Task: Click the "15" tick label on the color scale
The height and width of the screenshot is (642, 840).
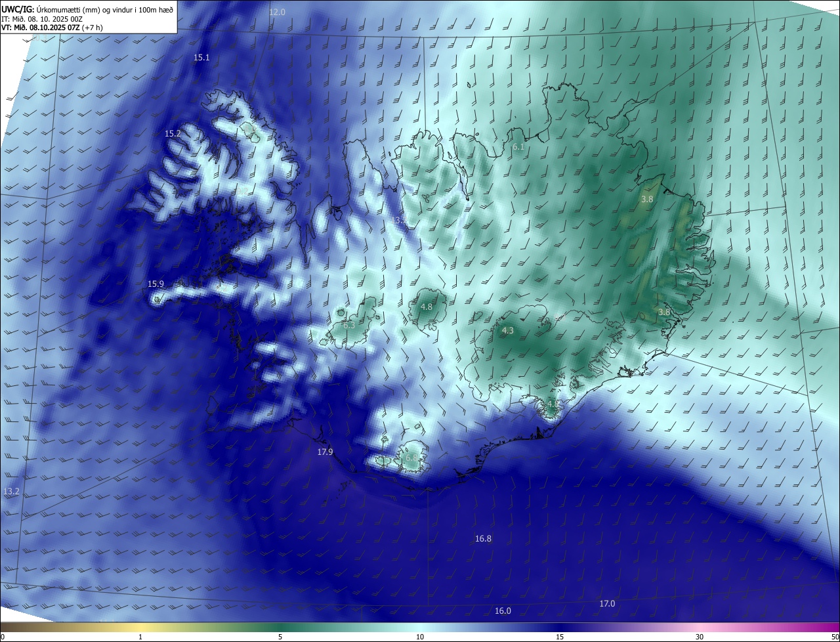Action: (x=560, y=637)
